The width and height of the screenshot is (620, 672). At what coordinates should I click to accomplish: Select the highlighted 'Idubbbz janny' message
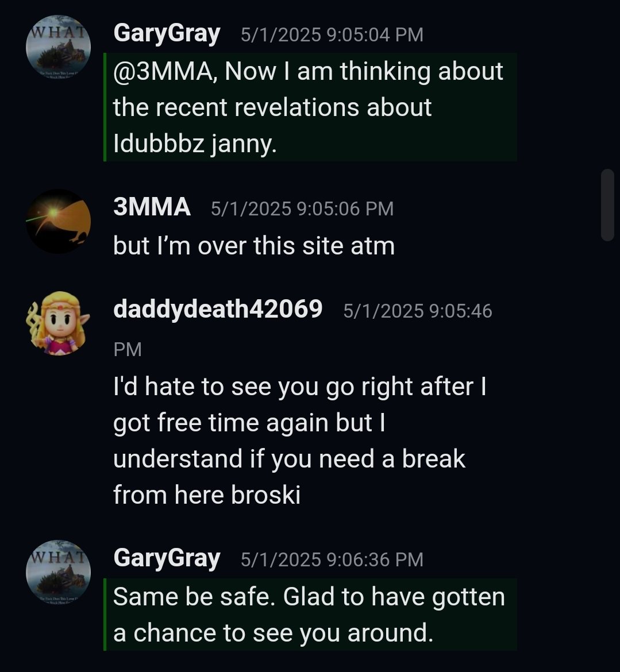[x=310, y=107]
